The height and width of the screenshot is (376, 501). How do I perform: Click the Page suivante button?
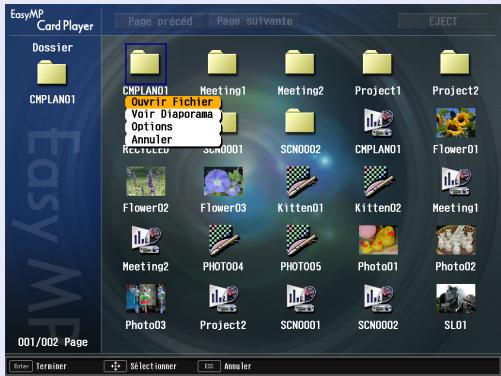click(255, 21)
